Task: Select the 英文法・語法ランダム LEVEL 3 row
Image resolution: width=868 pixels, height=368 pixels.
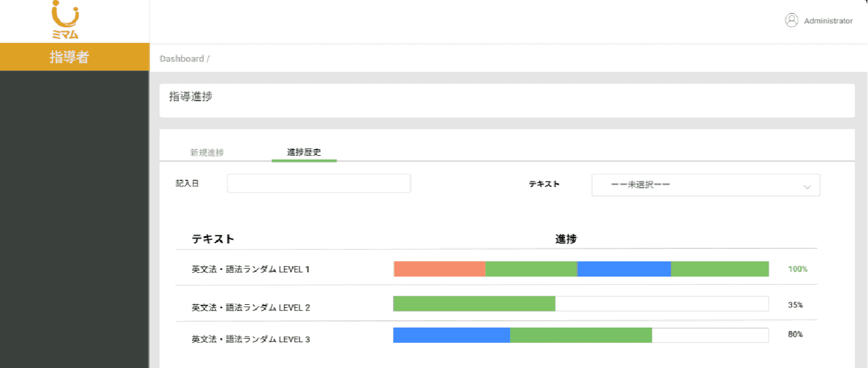Action: coord(251,339)
